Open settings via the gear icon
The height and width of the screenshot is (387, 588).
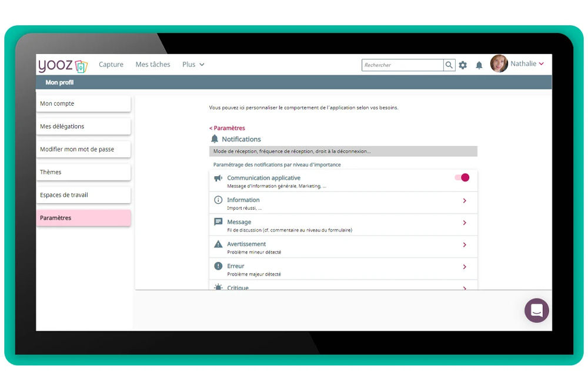click(x=463, y=65)
